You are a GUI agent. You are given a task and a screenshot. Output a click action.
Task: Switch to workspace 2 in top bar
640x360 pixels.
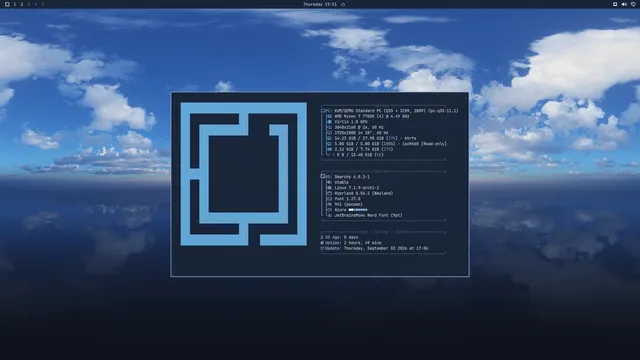click(22, 4)
